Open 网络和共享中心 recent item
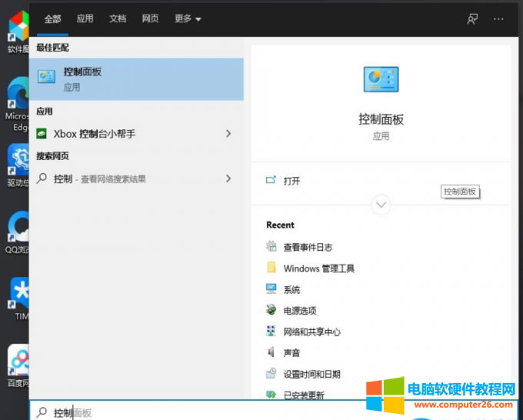The width and height of the screenshot is (523, 420). pos(311,332)
